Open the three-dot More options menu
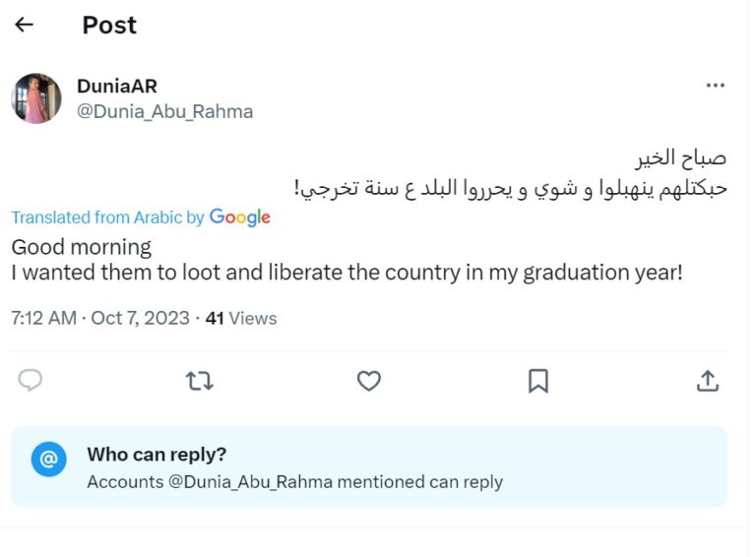Viewport: 756px width, 557px height. point(716,87)
